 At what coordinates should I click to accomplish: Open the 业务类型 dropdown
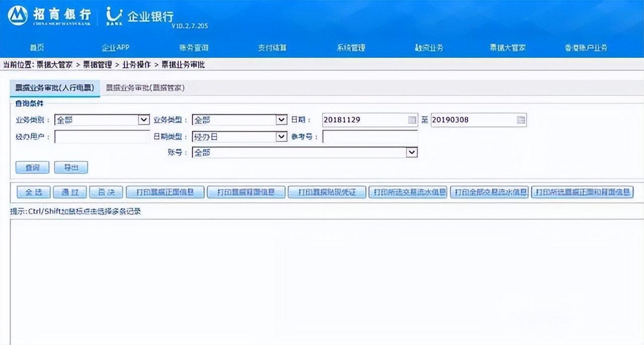(x=282, y=120)
